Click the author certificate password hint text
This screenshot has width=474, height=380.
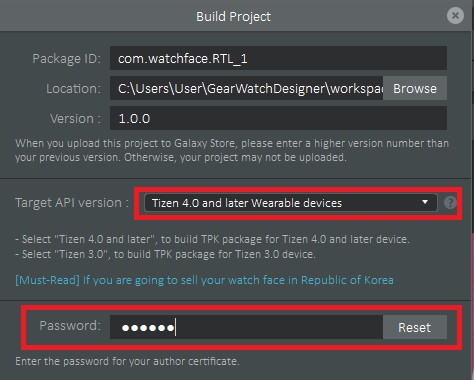click(x=127, y=361)
